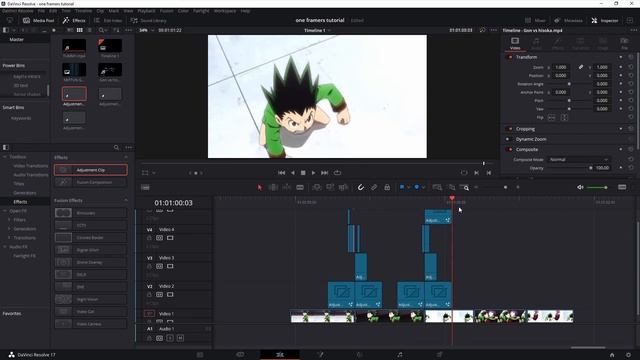Toggle timeline Snapping magnet
The image size is (640, 360).
coord(361,187)
